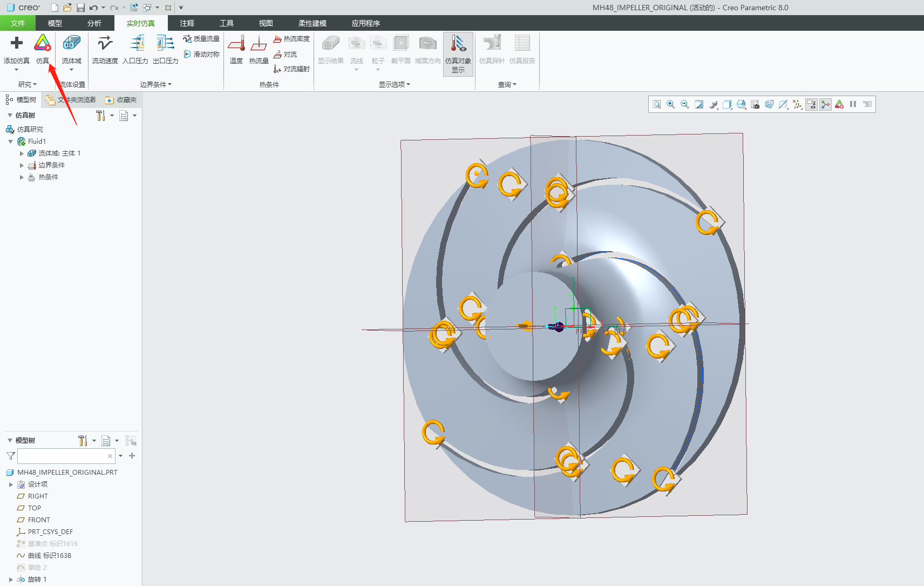Click the 文件 file menu button
Screen dimensions: 924x586
(17, 23)
